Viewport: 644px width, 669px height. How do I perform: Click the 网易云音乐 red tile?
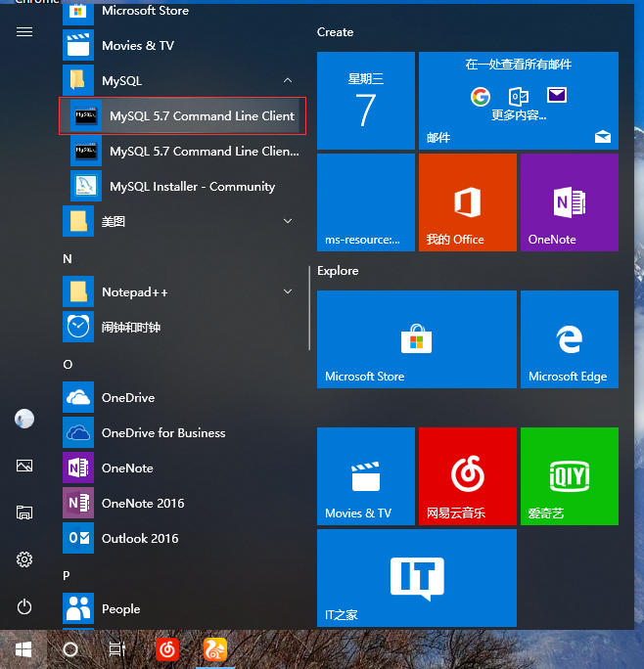click(x=467, y=476)
